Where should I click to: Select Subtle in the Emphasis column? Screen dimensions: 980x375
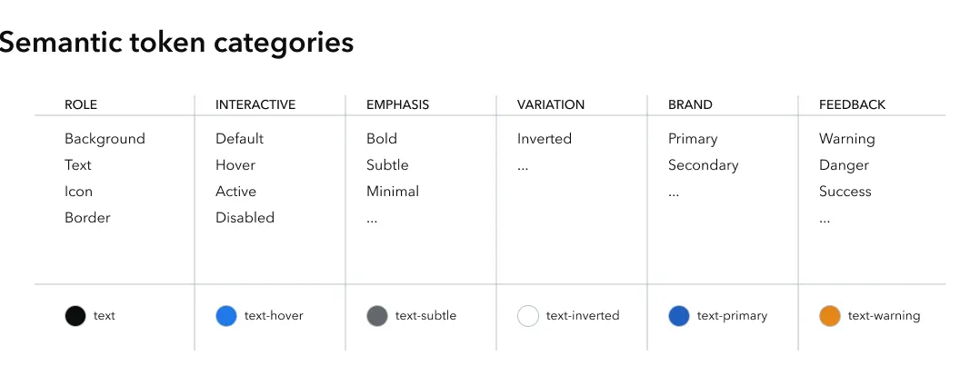tap(387, 165)
